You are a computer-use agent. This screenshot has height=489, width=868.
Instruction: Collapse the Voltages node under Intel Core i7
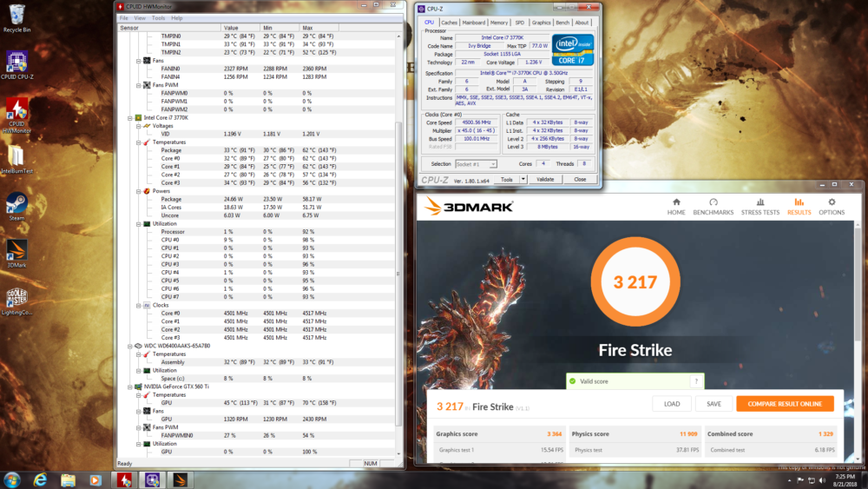138,126
